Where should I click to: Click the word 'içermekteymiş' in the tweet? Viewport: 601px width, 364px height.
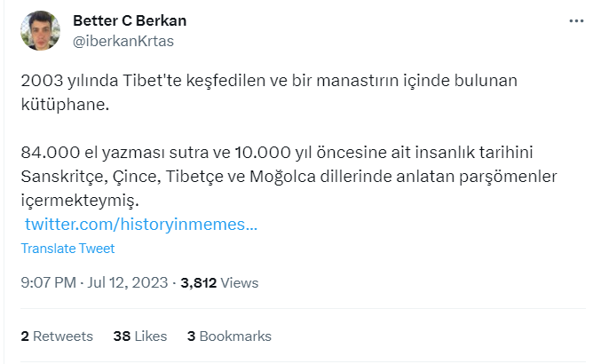click(79, 201)
